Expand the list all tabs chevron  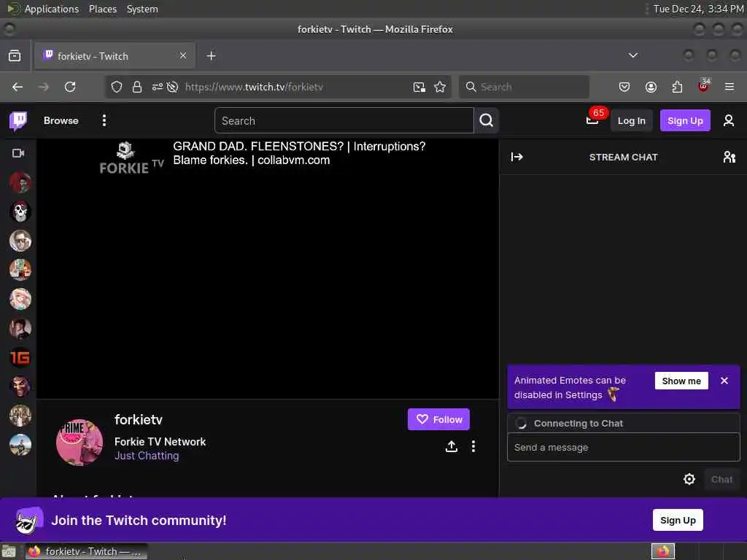coord(632,55)
